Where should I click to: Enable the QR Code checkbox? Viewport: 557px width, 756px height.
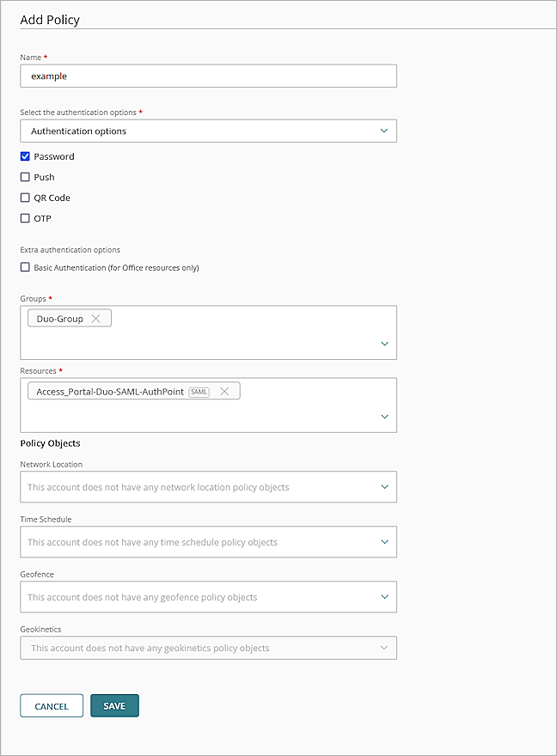[x=25, y=198]
